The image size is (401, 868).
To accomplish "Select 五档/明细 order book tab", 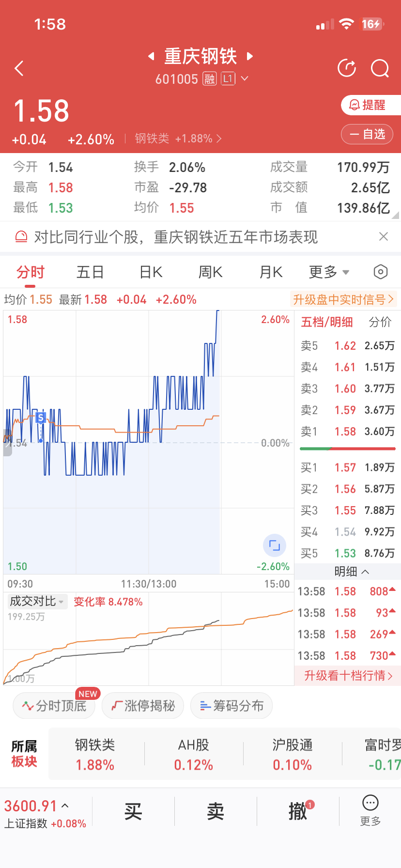I will click(327, 322).
